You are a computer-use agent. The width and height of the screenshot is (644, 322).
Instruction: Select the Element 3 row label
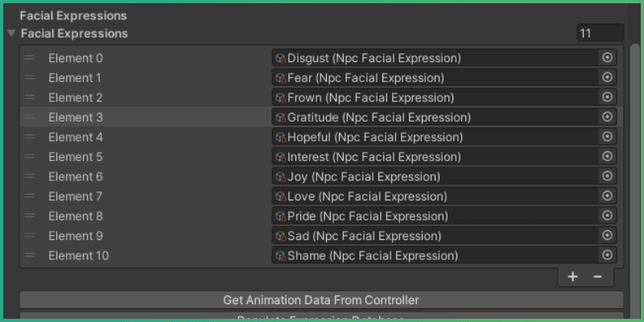(76, 118)
